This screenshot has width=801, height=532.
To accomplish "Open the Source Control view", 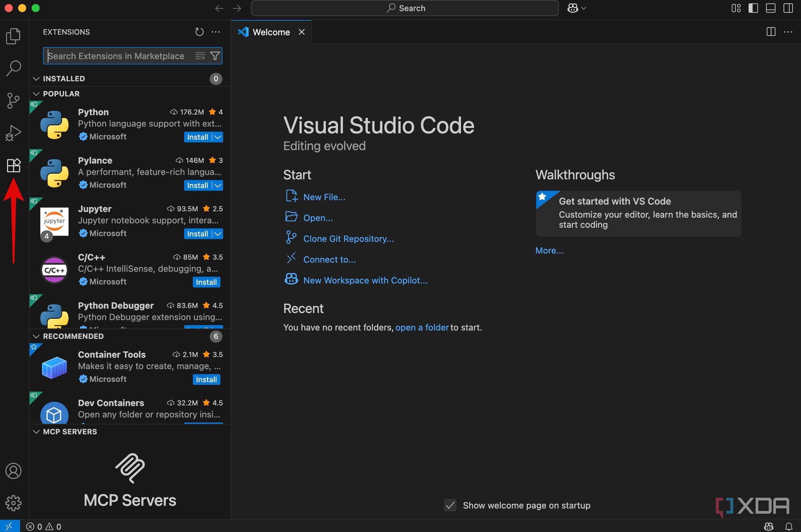I will 13,101.
